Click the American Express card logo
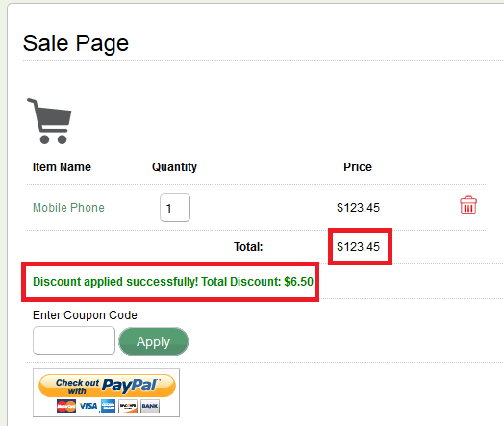504x426 pixels. tap(108, 407)
